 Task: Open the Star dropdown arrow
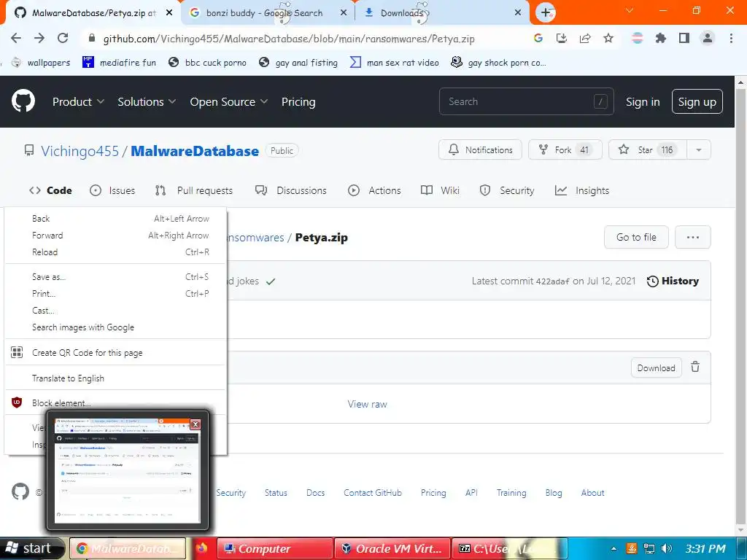698,149
